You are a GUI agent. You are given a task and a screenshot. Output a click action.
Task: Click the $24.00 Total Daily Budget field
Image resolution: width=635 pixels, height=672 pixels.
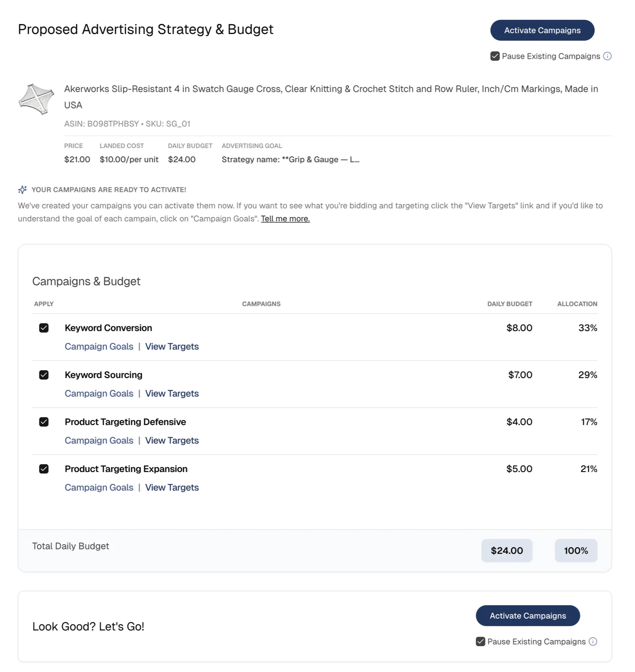tap(507, 550)
